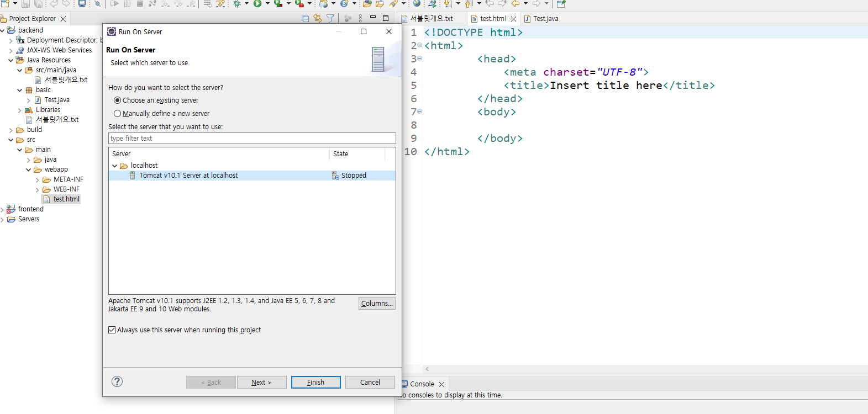Expand the frontend project
This screenshot has height=414, width=868.
click(x=2, y=209)
